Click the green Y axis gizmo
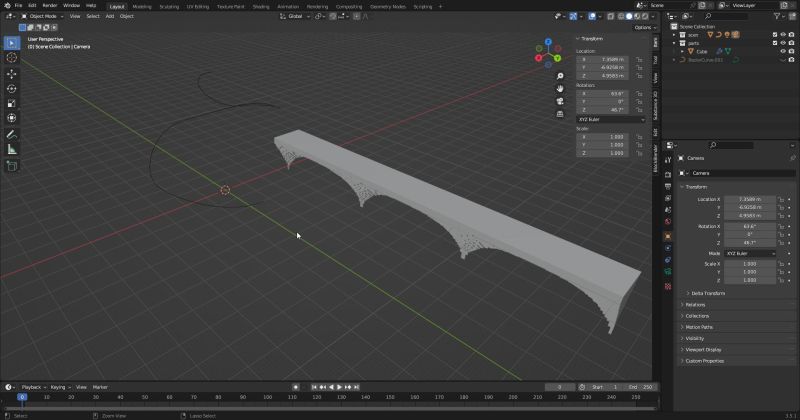Image resolution: width=800 pixels, height=420 pixels. [558, 58]
